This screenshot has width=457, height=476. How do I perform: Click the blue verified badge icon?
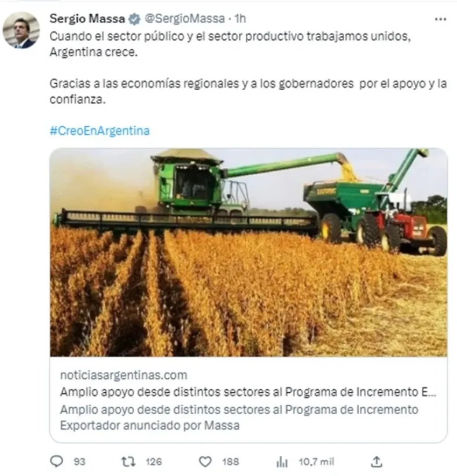134,19
